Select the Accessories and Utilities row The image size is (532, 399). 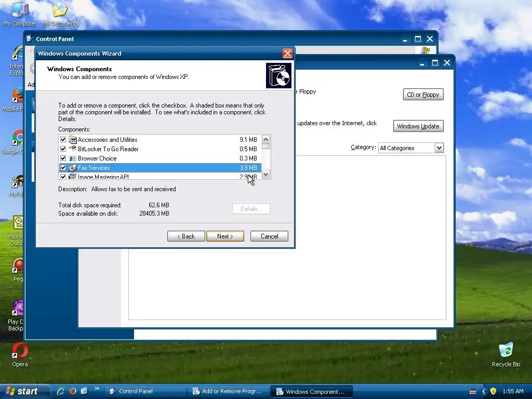point(160,139)
